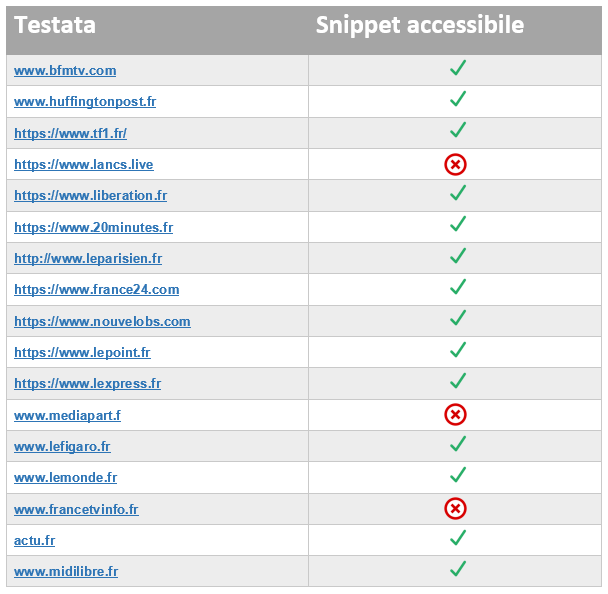
Task: Click the green checkmark for liberation.fr
Action: [458, 193]
